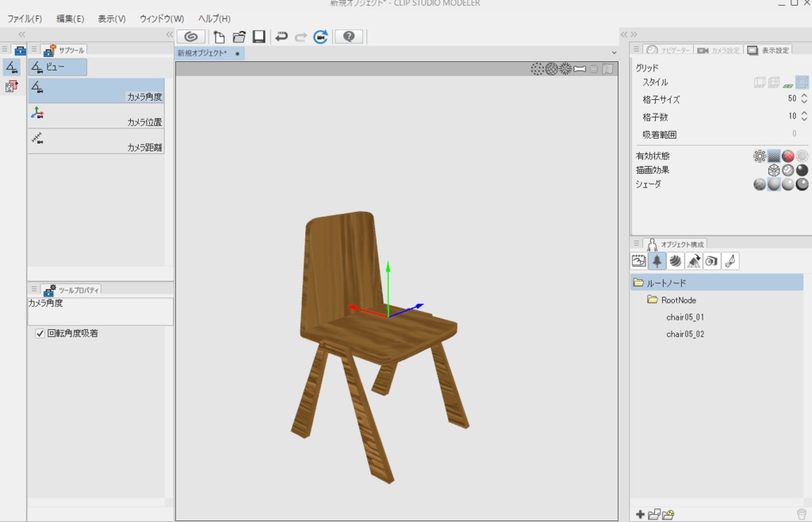This screenshot has height=522, width=812.
Task: Switch to the 表示設定 tab
Action: [x=768, y=50]
